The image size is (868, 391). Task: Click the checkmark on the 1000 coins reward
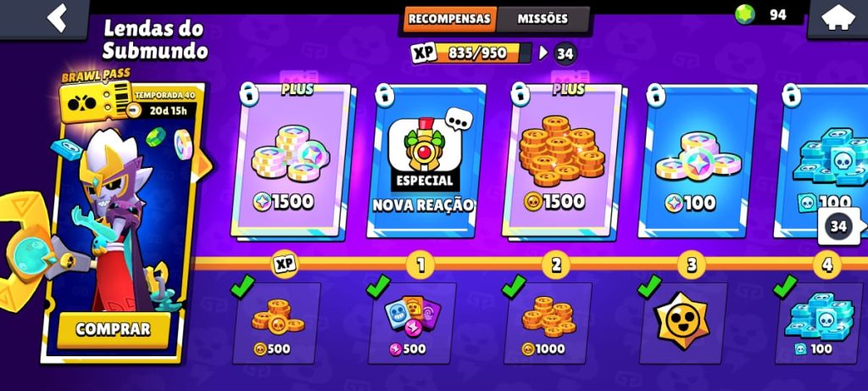pos(514,286)
